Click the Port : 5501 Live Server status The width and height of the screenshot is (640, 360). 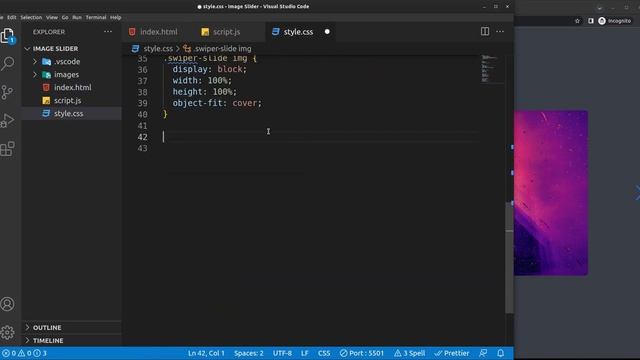(362, 353)
